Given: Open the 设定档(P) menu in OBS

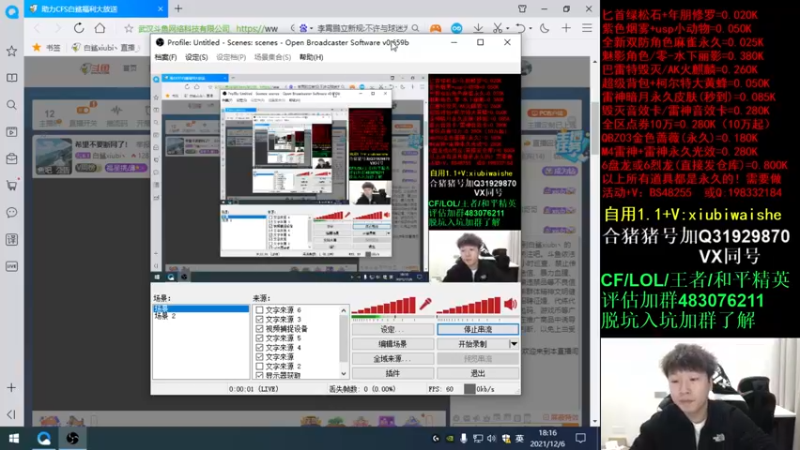Looking at the screenshot, I should [x=231, y=57].
